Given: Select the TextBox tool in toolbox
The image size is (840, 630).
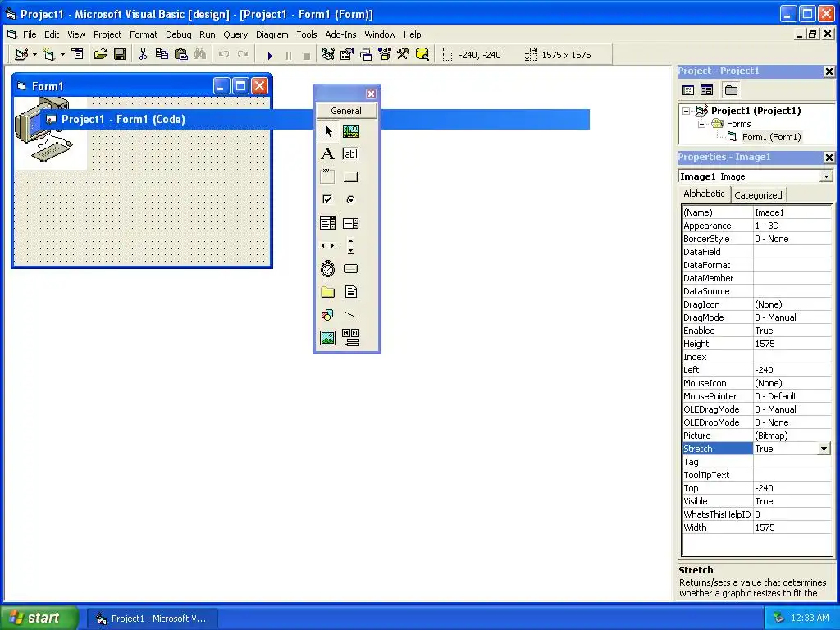Looking at the screenshot, I should (x=351, y=154).
